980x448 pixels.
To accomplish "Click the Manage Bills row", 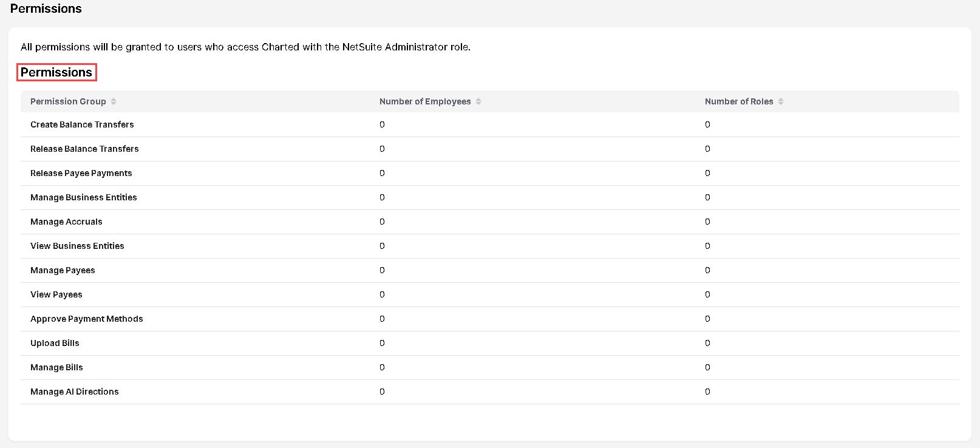I will [x=56, y=367].
